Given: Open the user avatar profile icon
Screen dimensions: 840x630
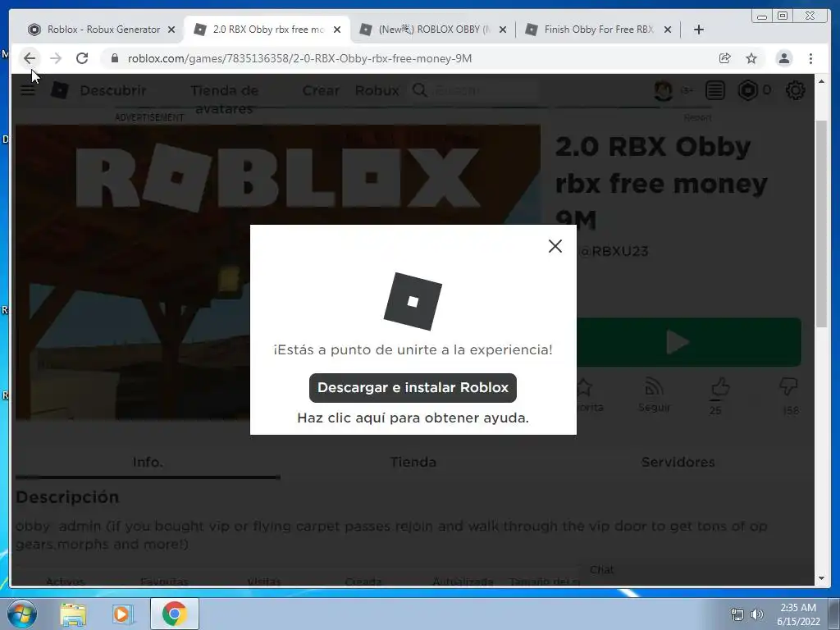Looking at the screenshot, I should click(x=663, y=90).
